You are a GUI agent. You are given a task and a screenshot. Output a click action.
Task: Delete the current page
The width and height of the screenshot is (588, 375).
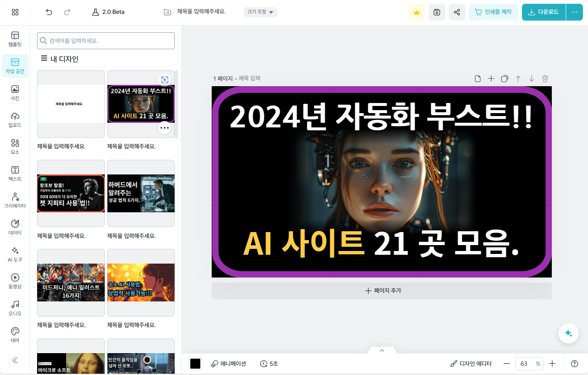tap(545, 79)
